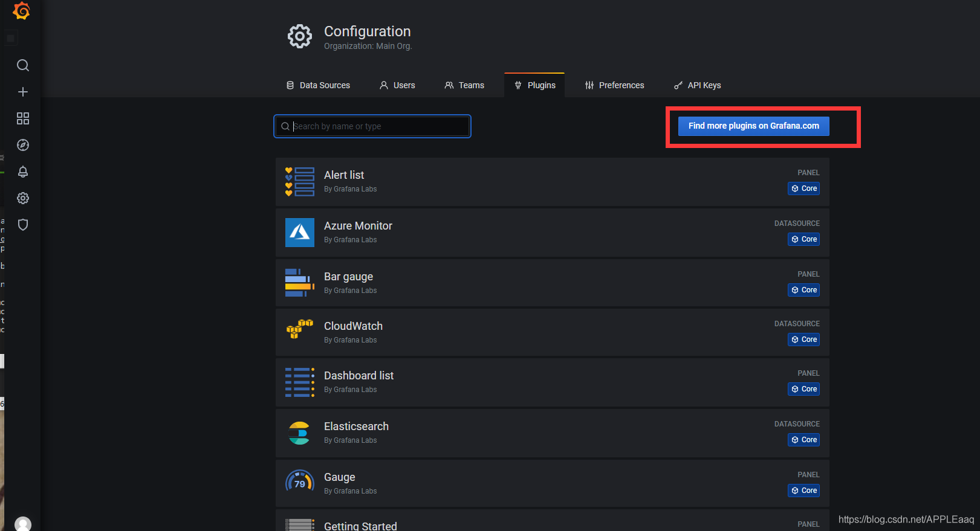Click the PANEL type label for Alert list
Image resolution: width=980 pixels, height=531 pixels.
[808, 173]
